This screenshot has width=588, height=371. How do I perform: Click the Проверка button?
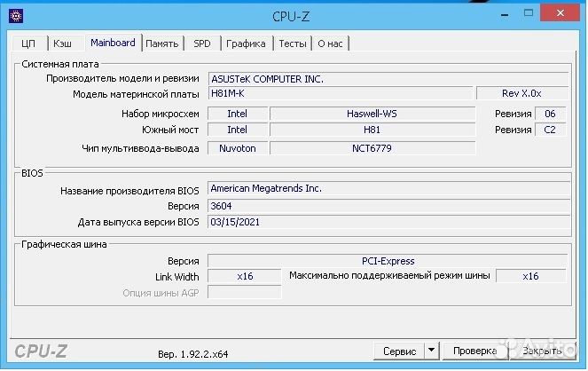click(x=475, y=351)
